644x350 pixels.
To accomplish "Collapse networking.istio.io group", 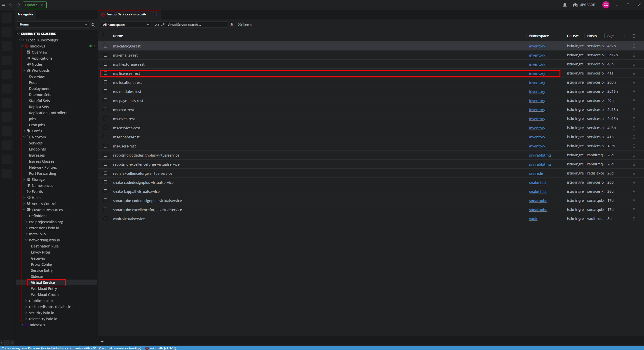I will coord(26,240).
